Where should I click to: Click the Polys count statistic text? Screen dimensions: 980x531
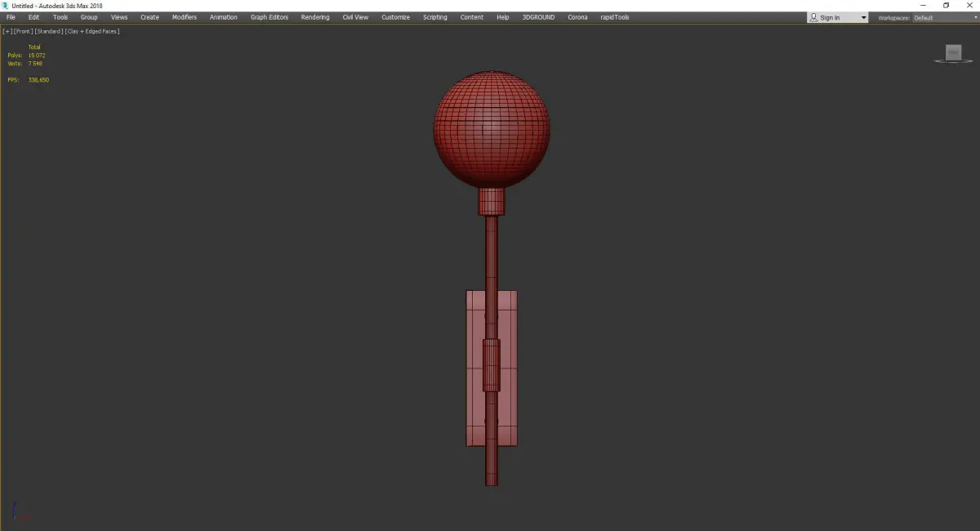click(26, 56)
